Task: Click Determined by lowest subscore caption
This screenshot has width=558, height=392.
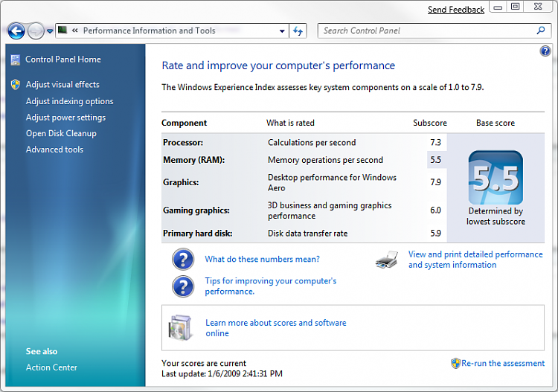Action: pos(496,216)
